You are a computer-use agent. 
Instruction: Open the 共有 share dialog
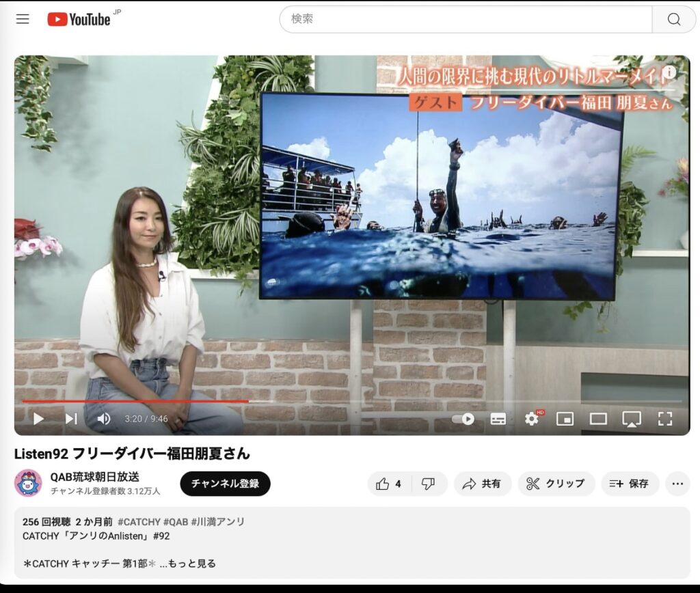(x=482, y=484)
